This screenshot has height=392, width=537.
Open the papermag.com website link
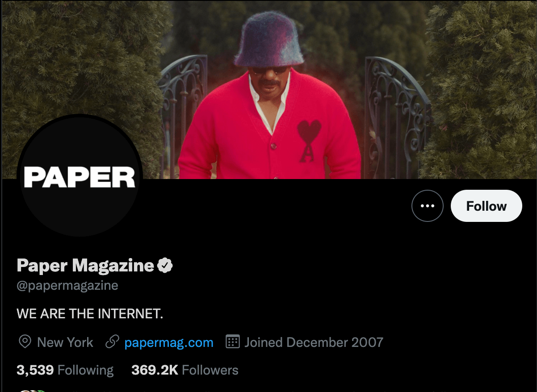click(169, 342)
